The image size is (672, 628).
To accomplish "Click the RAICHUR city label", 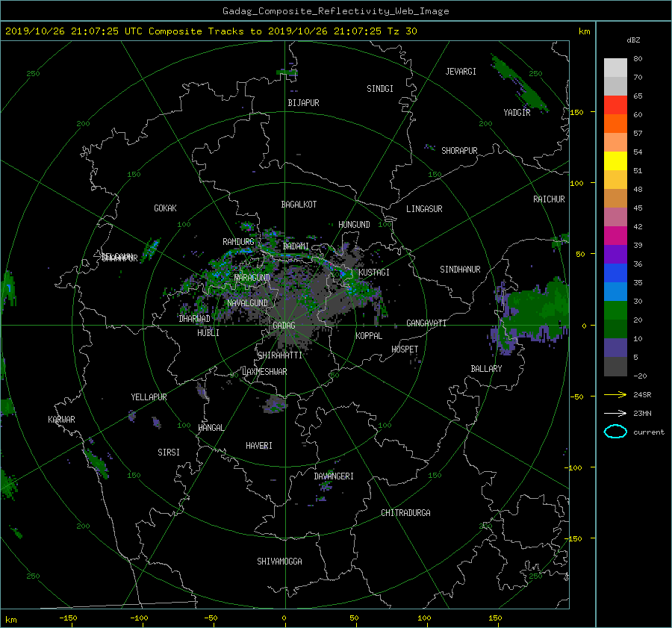I will click(x=549, y=199).
